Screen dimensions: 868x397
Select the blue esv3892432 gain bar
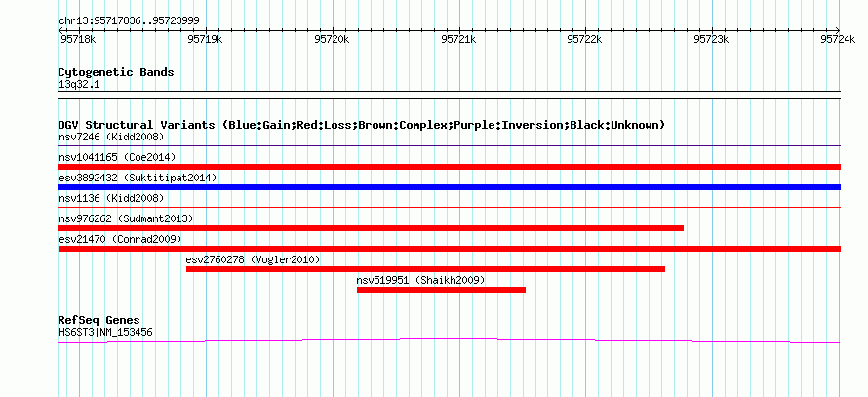click(449, 187)
